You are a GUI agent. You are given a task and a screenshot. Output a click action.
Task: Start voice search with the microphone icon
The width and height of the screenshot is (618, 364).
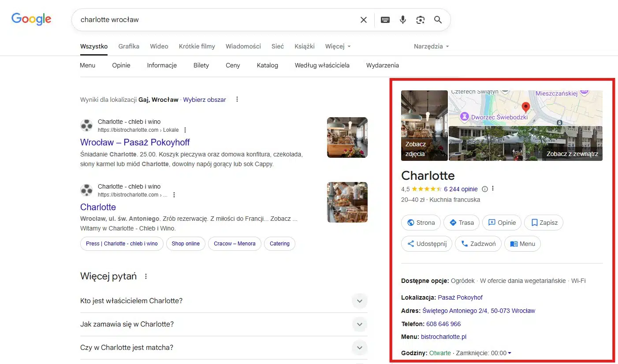402,20
